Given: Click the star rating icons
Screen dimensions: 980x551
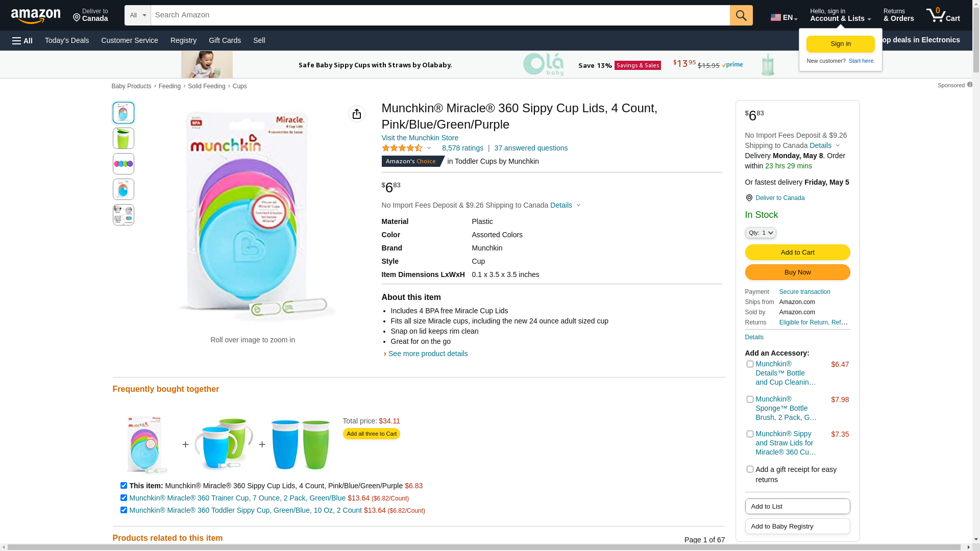Looking at the screenshot, I should click(x=402, y=148).
